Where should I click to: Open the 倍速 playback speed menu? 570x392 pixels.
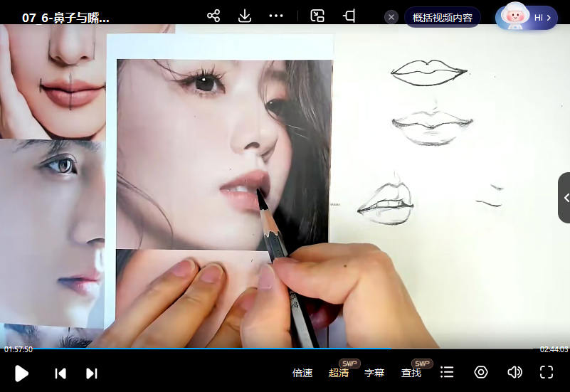(x=302, y=373)
